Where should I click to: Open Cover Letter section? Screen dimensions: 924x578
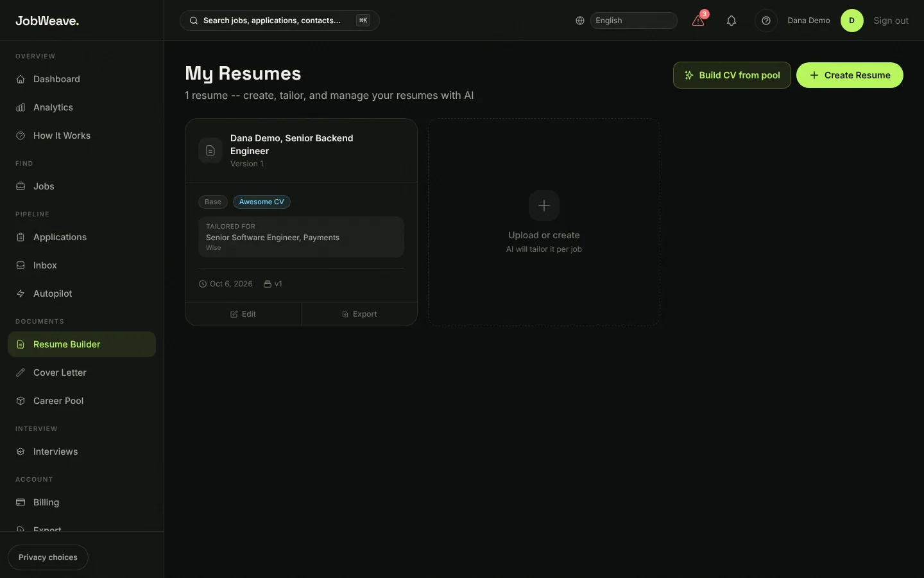82,372
